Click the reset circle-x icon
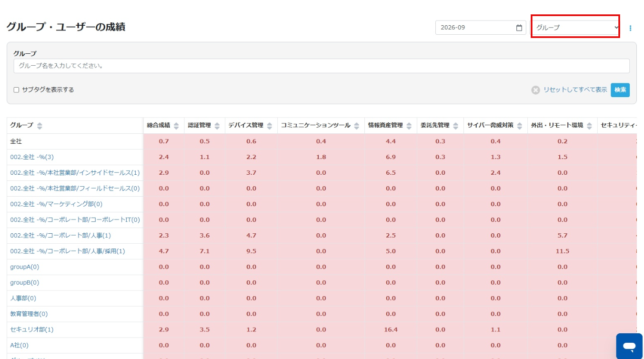The width and height of the screenshot is (644, 359). click(536, 90)
